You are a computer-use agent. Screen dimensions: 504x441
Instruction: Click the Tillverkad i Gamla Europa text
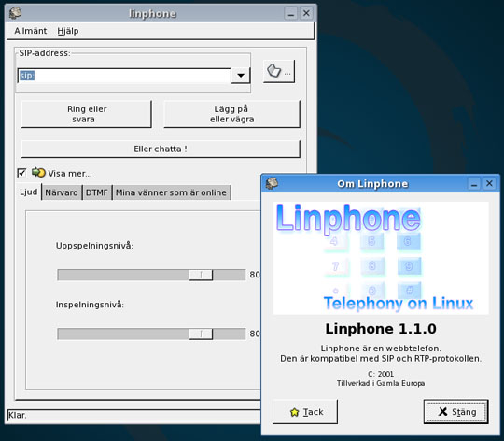381,383
